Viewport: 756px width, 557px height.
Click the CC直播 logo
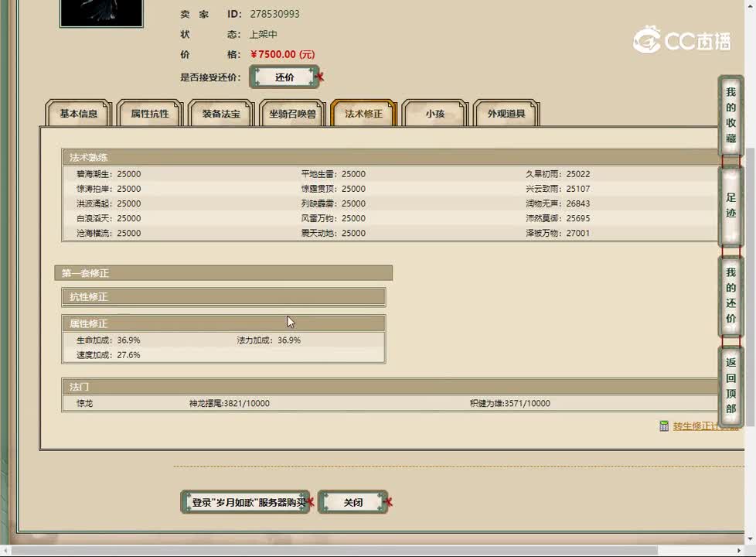tap(682, 39)
